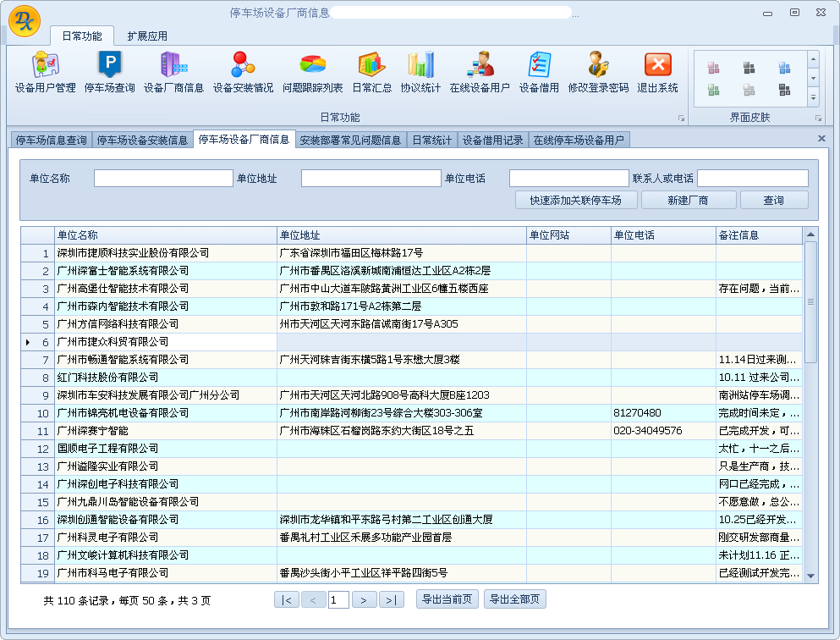Apply the green interface skin

tap(714, 90)
